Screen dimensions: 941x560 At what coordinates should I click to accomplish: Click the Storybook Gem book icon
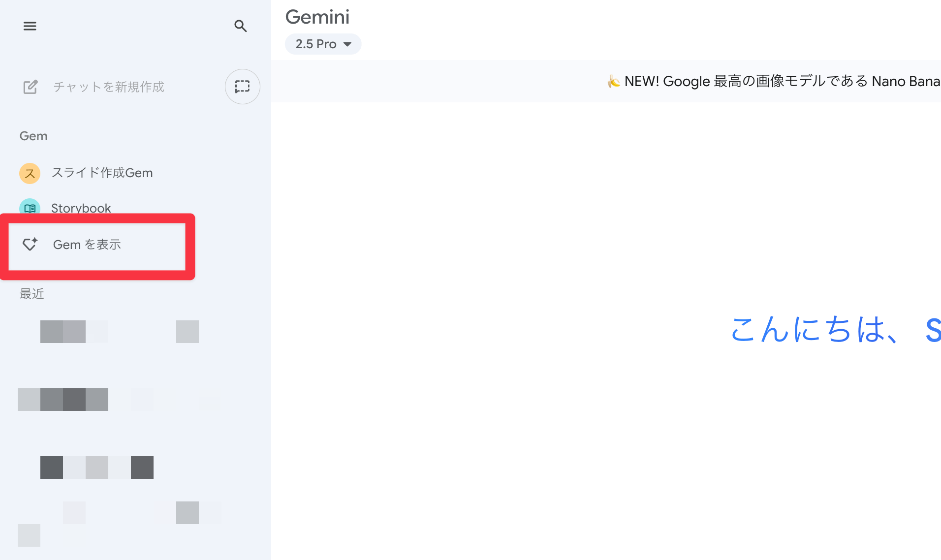(x=30, y=208)
